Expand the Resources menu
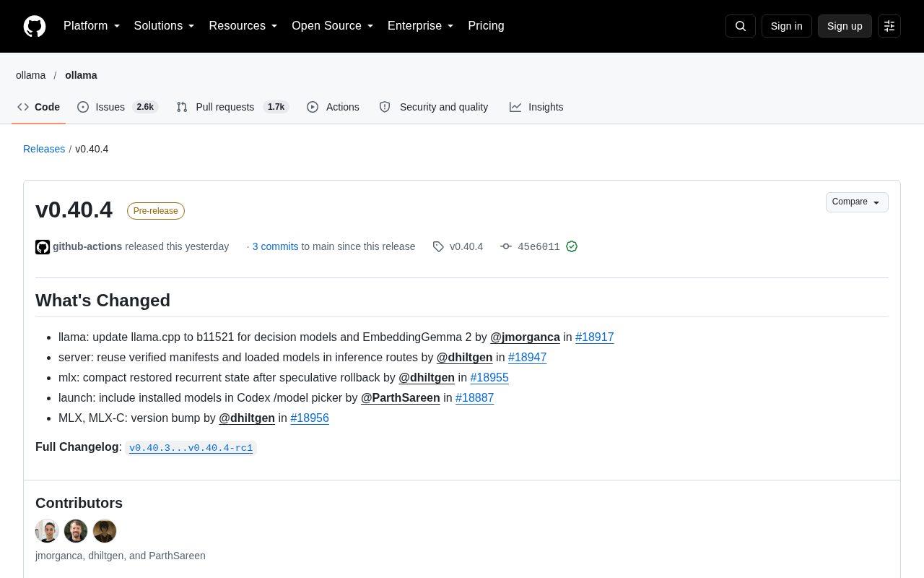This screenshot has width=924, height=578. [243, 26]
